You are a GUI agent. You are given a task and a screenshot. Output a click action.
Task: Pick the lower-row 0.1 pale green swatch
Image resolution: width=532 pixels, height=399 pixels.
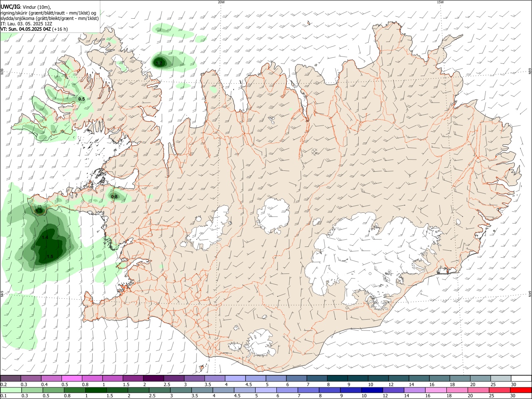pyautogui.click(x=11, y=390)
